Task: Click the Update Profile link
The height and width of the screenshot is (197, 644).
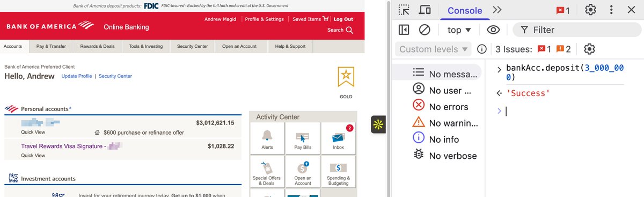Action: click(x=77, y=76)
